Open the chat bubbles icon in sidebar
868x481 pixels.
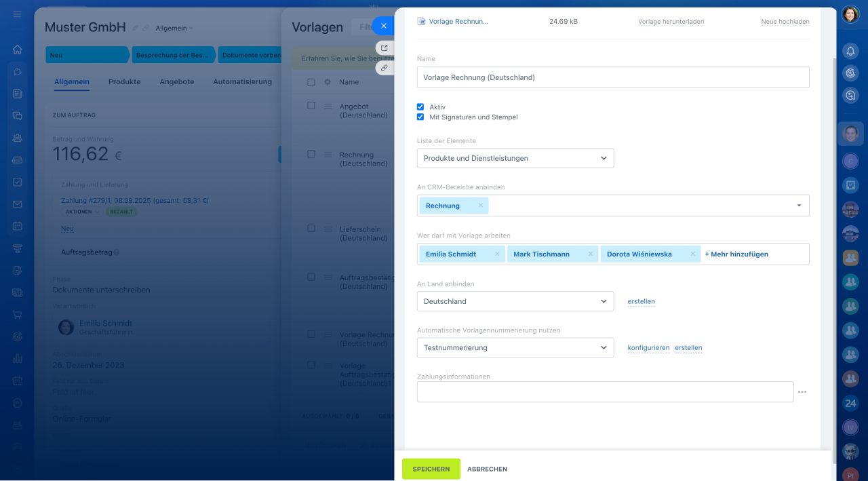[18, 115]
